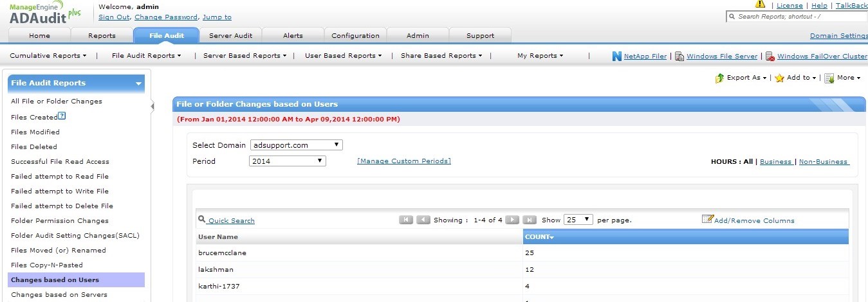Open Successful File Read Access report
This screenshot has height=302, width=868.
point(60,161)
